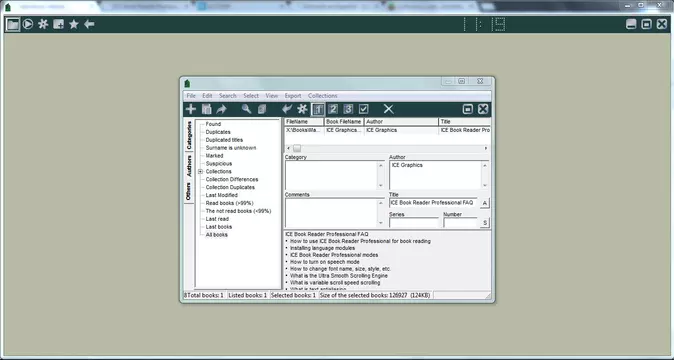This screenshot has width=674, height=360.
Task: Click the Author field containing ICE Graphics
Action: click(435, 175)
